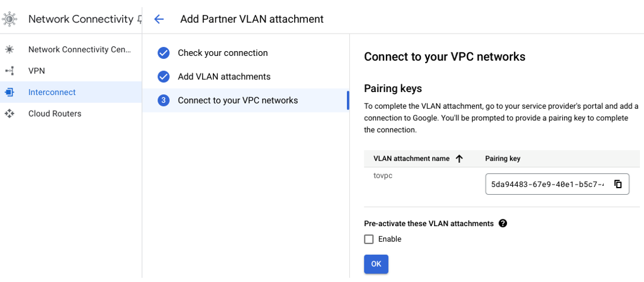Copy the pairing key to clipboard
This screenshot has width=644, height=282.
click(x=618, y=184)
